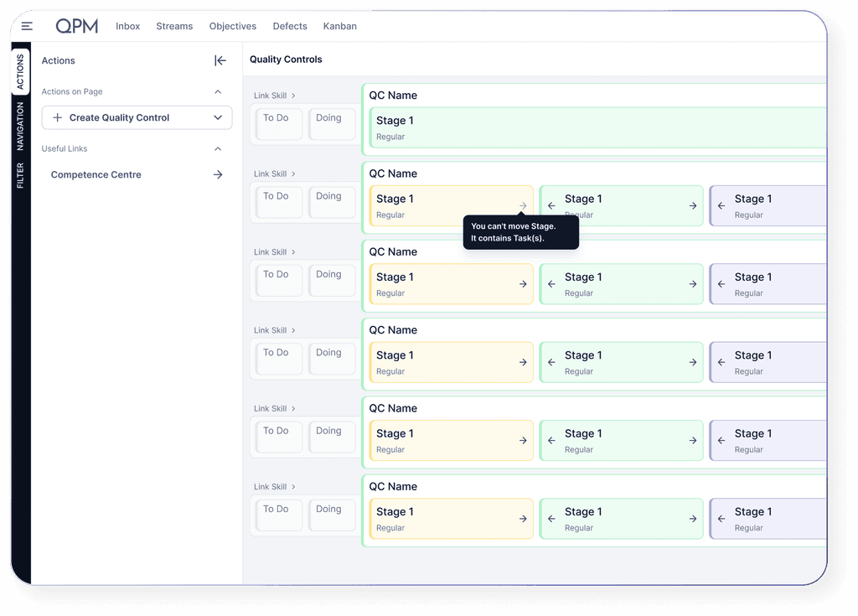Switch to the Filter side tab
858x616 pixels.
coord(20,175)
